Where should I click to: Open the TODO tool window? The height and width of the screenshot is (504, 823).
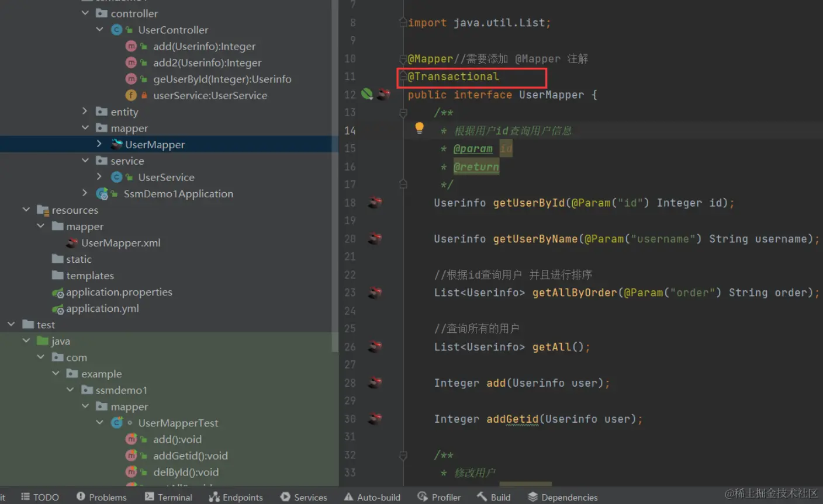(40, 497)
